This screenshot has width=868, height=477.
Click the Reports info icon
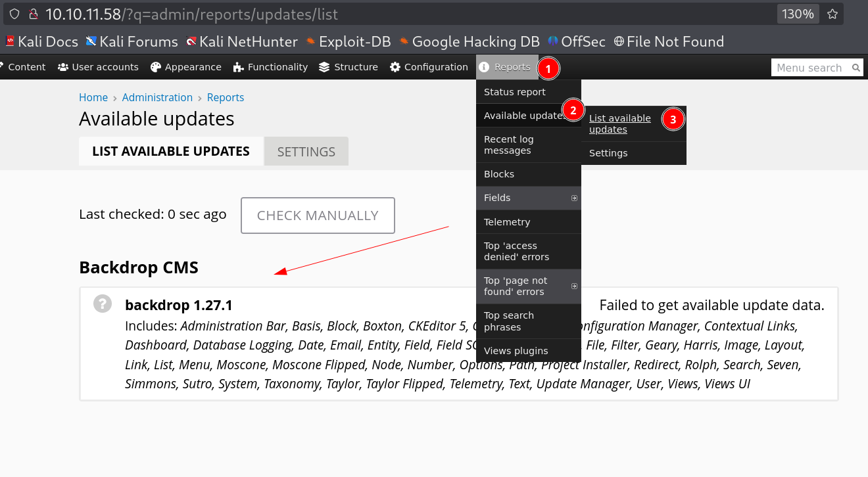tap(485, 67)
